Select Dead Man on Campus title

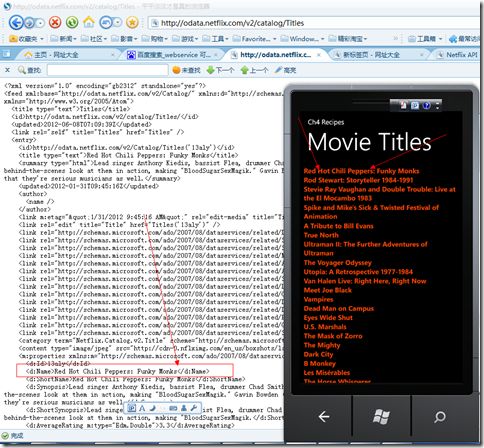coord(339,308)
